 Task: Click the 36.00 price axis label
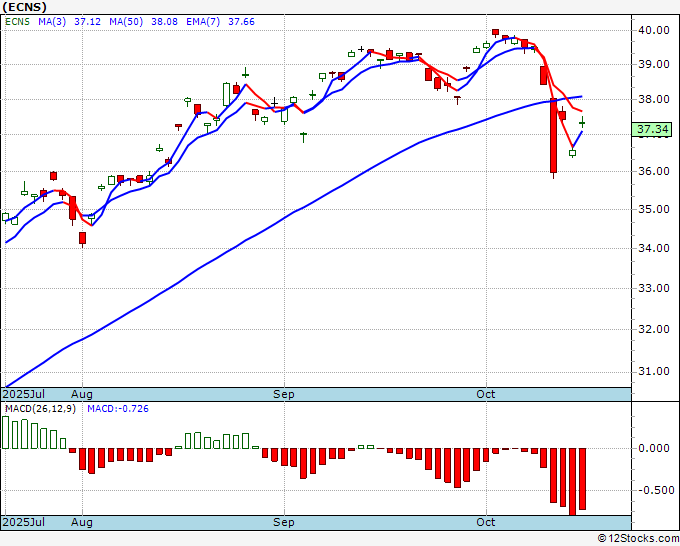654,171
